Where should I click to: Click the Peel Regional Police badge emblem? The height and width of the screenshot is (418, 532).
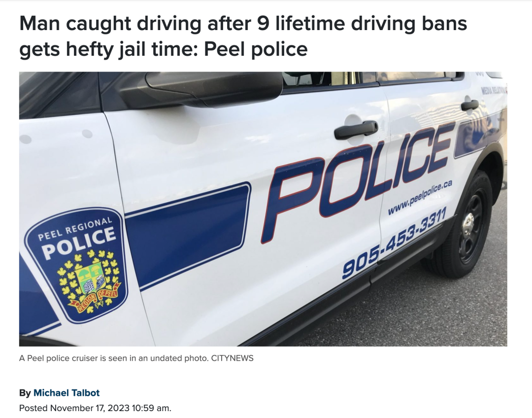tap(77, 265)
